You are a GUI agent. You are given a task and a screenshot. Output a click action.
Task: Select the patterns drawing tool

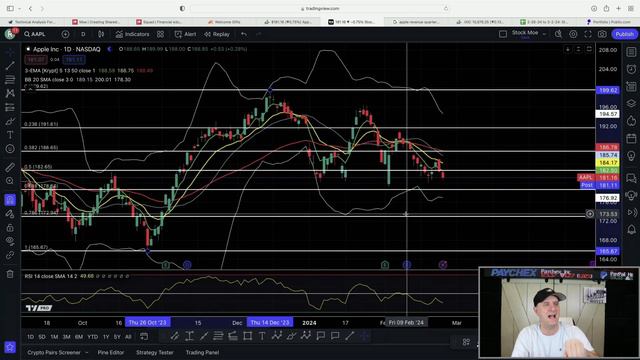coord(10,93)
